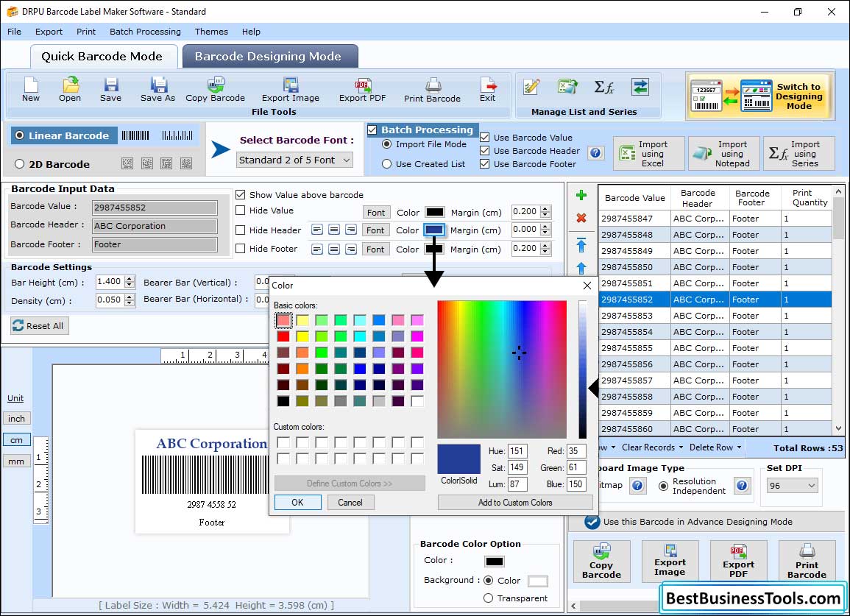Toggle the Use Barcode Value checkbox
Image resolution: width=850 pixels, height=616 pixels.
(485, 137)
